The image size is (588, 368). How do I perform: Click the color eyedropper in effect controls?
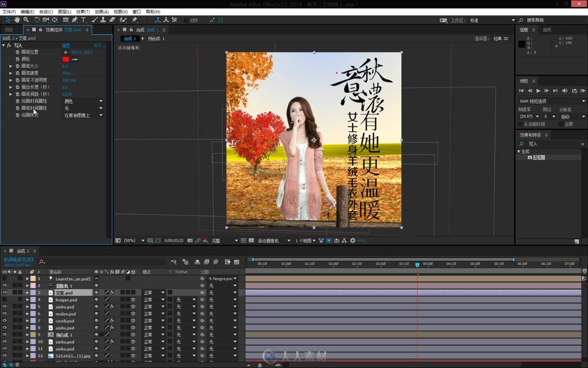point(75,59)
